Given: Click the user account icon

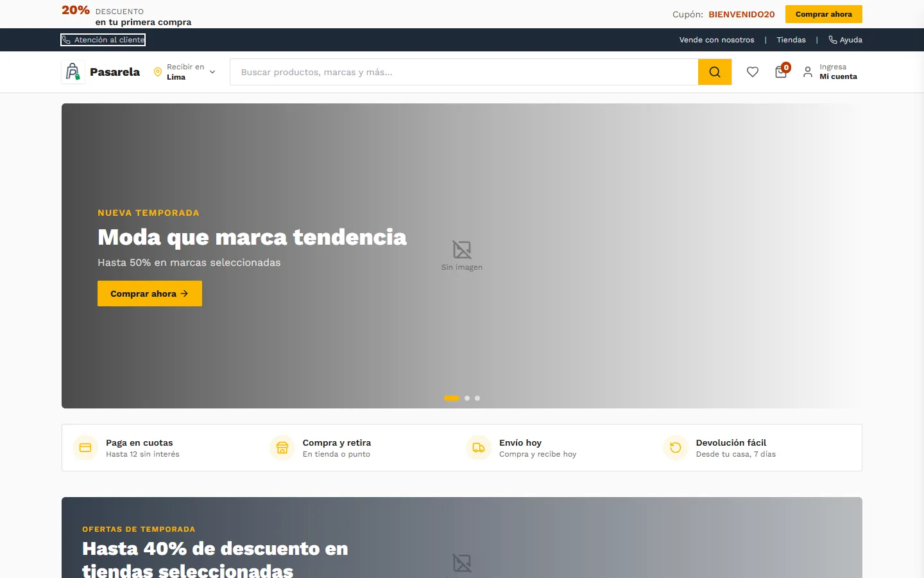Looking at the screenshot, I should coord(808,72).
